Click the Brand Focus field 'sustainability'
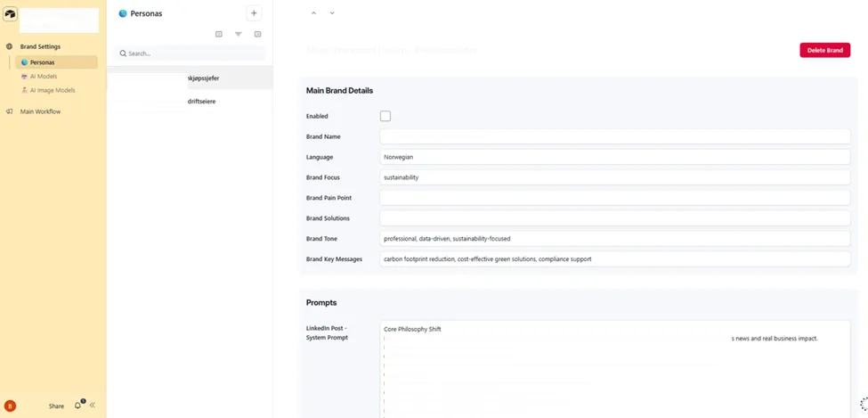Image resolution: width=868 pixels, height=418 pixels. pos(615,177)
